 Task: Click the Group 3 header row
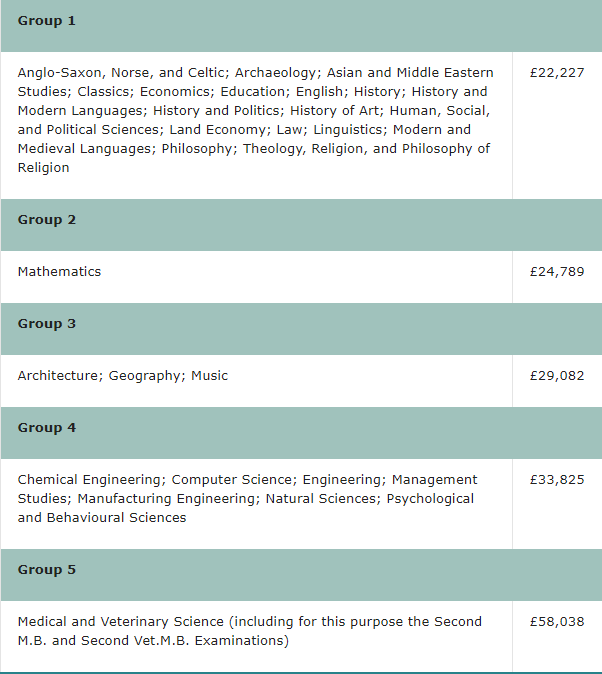pos(301,329)
